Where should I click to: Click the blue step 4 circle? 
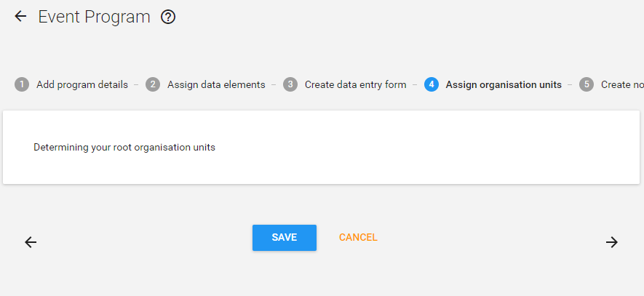coord(432,84)
